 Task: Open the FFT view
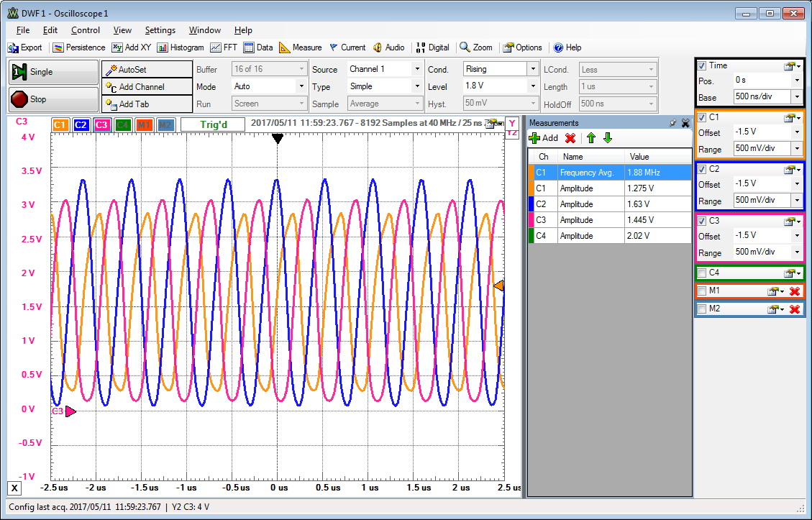click(224, 47)
